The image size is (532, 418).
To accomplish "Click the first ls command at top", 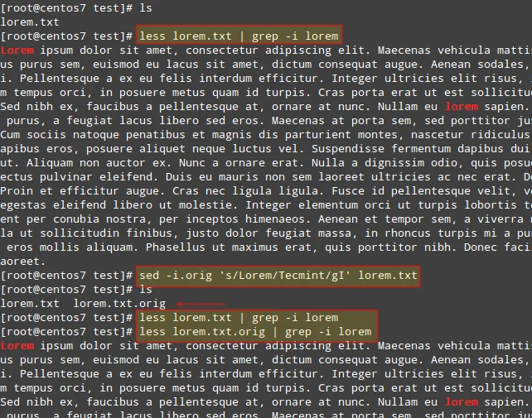I will pos(146,8).
